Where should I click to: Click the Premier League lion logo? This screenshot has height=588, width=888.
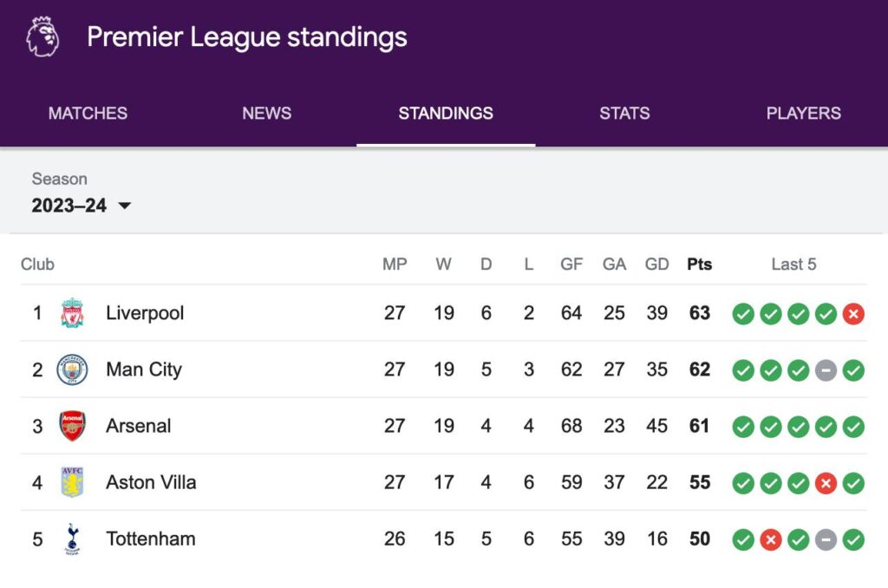pyautogui.click(x=42, y=37)
